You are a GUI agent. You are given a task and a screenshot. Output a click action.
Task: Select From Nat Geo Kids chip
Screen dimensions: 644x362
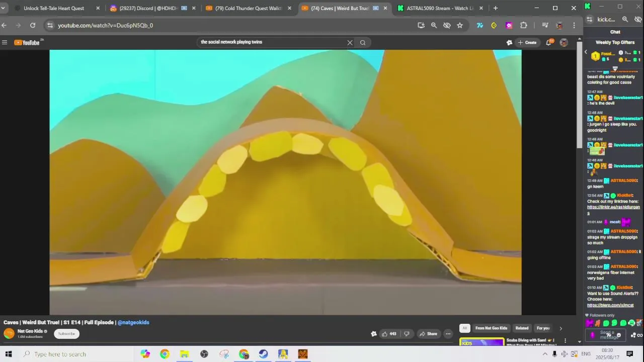coord(491,328)
